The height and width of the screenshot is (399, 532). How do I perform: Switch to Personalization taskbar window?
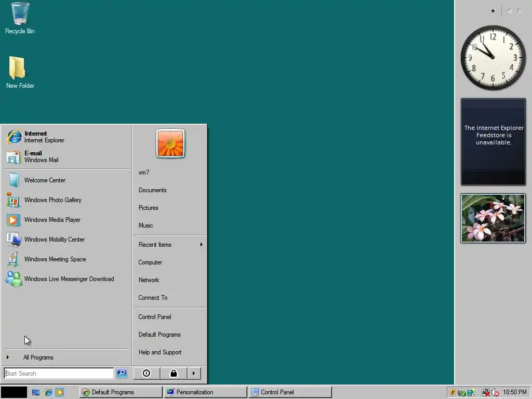[x=206, y=392]
